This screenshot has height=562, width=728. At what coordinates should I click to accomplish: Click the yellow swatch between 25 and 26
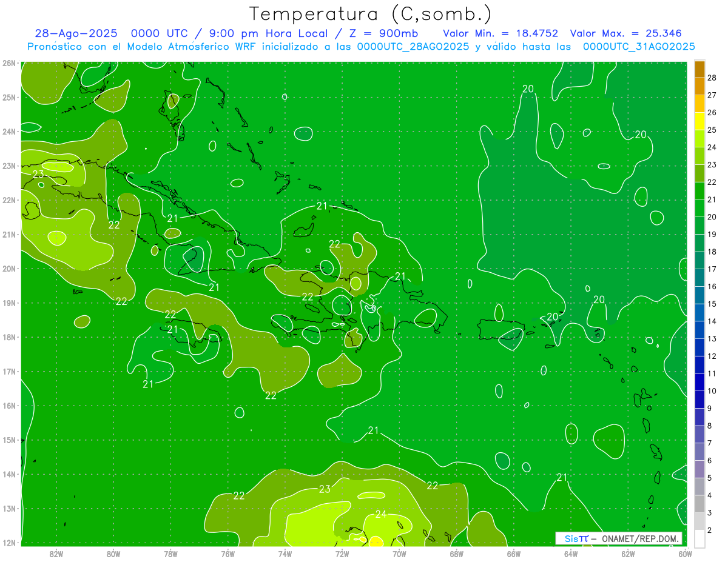[699, 121]
